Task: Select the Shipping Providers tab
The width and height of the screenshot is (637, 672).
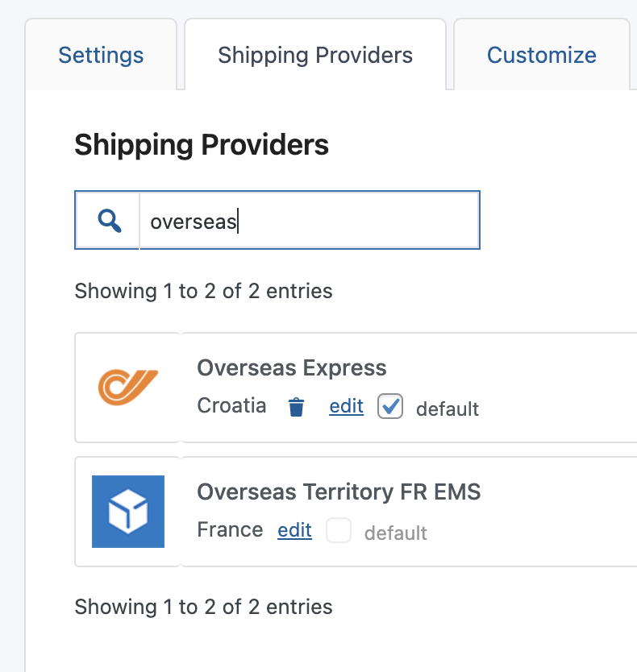Action: point(315,56)
